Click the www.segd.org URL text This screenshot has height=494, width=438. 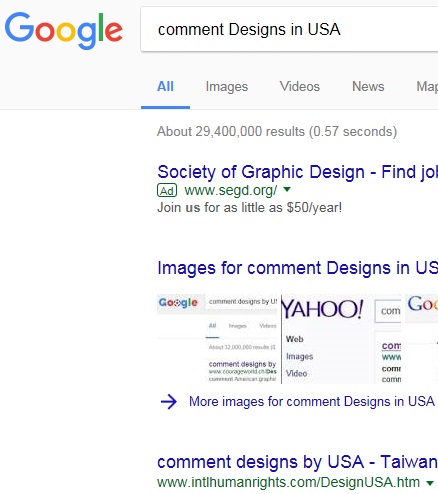coord(231,190)
